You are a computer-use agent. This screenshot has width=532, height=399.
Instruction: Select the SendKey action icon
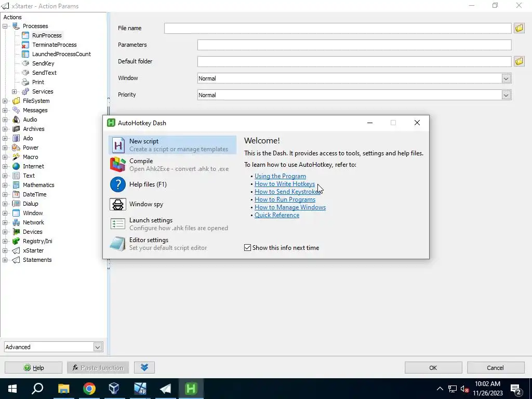coord(25,63)
